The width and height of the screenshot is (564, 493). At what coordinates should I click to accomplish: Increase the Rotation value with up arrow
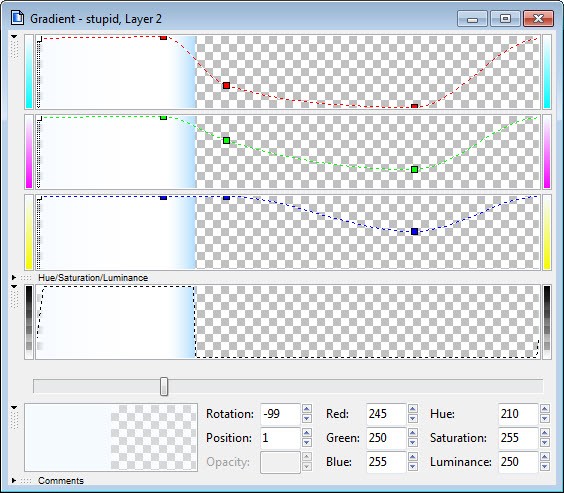tap(306, 409)
